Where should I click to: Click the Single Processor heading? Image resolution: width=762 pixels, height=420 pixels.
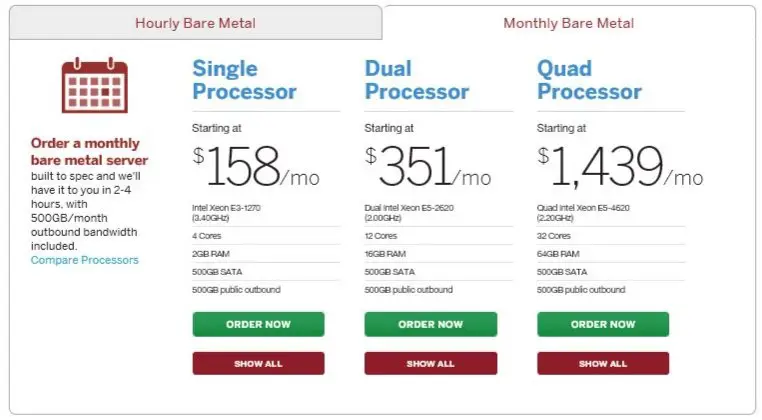pyautogui.click(x=244, y=80)
